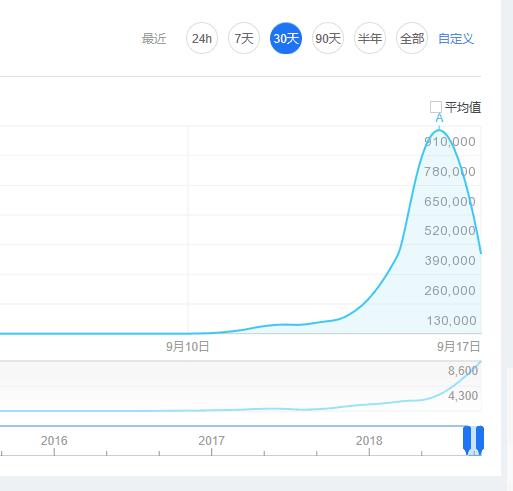Click the right range slider handle

tap(480, 440)
